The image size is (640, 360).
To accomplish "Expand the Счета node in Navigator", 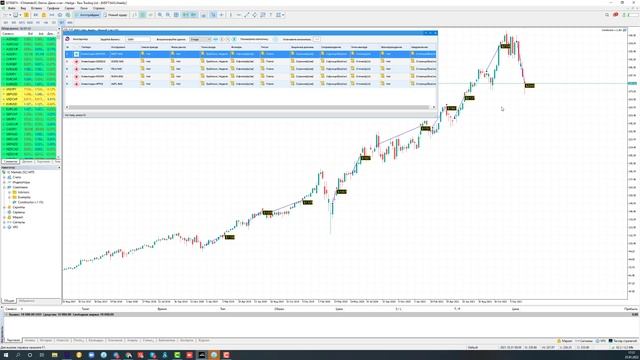I will [x=4, y=178].
